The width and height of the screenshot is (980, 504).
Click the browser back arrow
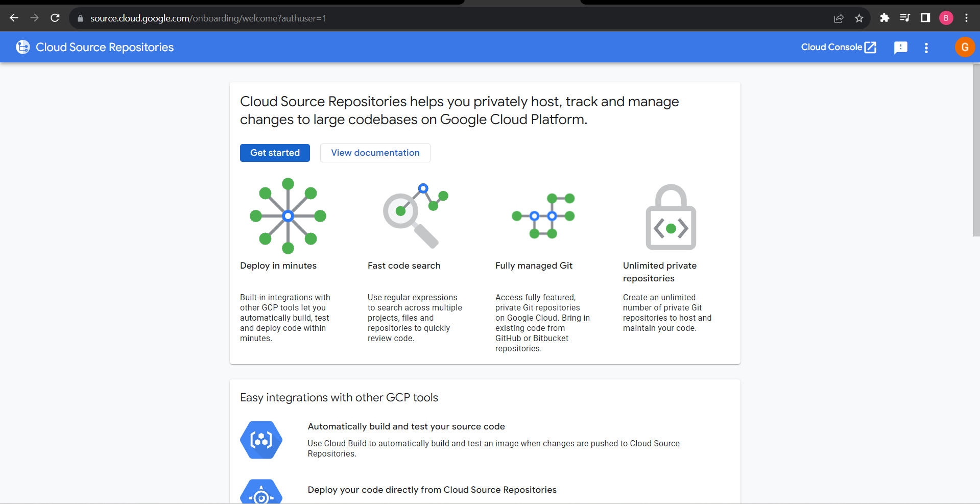coord(14,18)
